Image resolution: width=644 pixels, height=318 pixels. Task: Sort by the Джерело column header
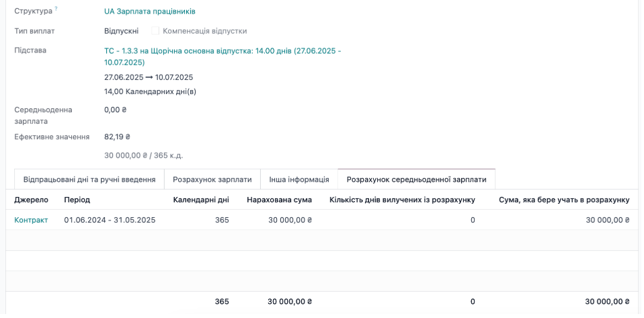point(31,200)
